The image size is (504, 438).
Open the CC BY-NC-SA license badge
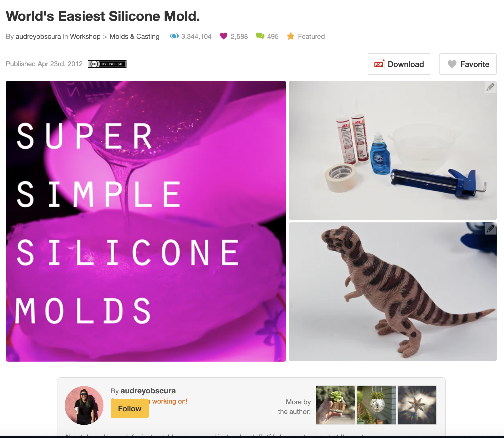107,64
